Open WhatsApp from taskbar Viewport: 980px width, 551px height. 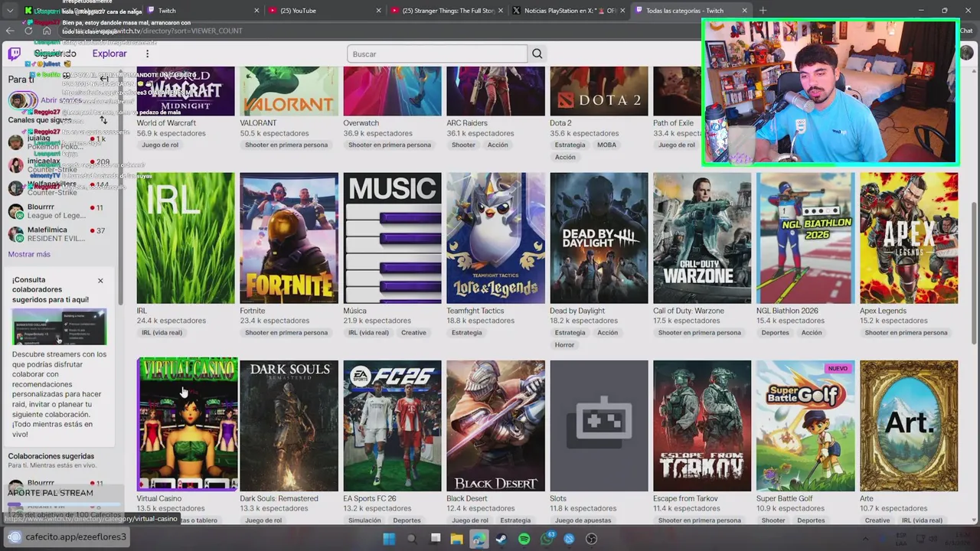(547, 539)
